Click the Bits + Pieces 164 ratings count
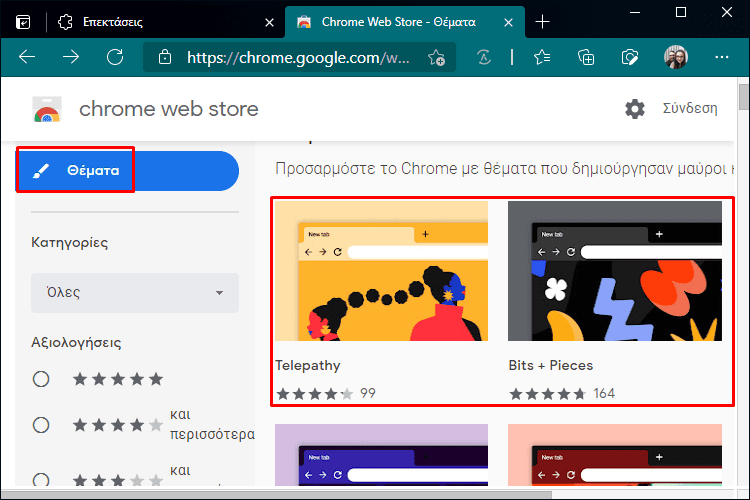Screen dimensions: 750x500 point(604,393)
